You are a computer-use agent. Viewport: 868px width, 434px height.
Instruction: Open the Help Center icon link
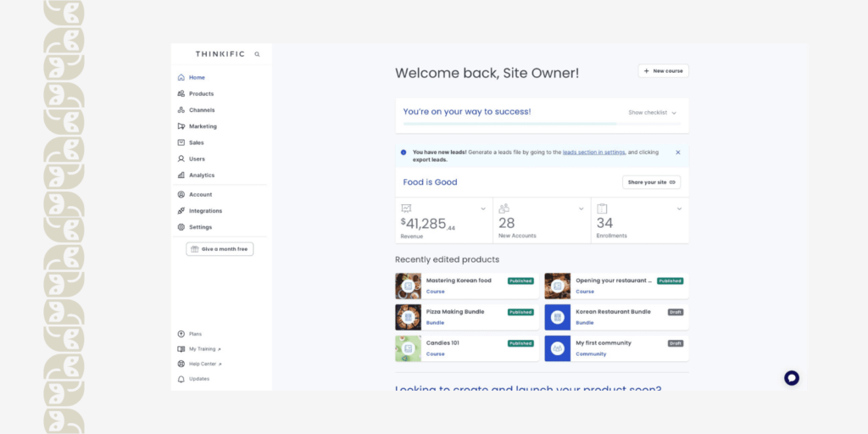[x=181, y=364]
